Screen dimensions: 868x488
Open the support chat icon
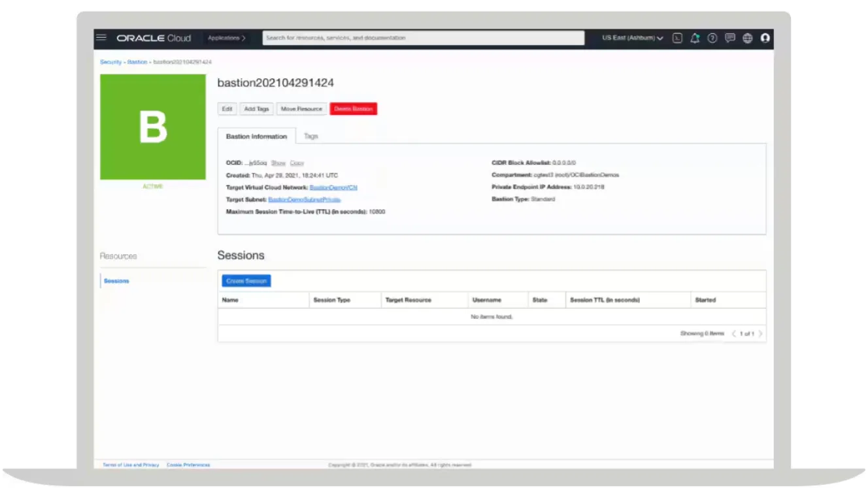tap(730, 38)
